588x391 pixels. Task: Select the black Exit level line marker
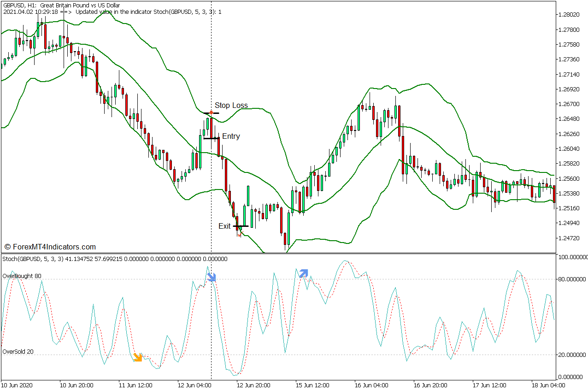[241, 226]
